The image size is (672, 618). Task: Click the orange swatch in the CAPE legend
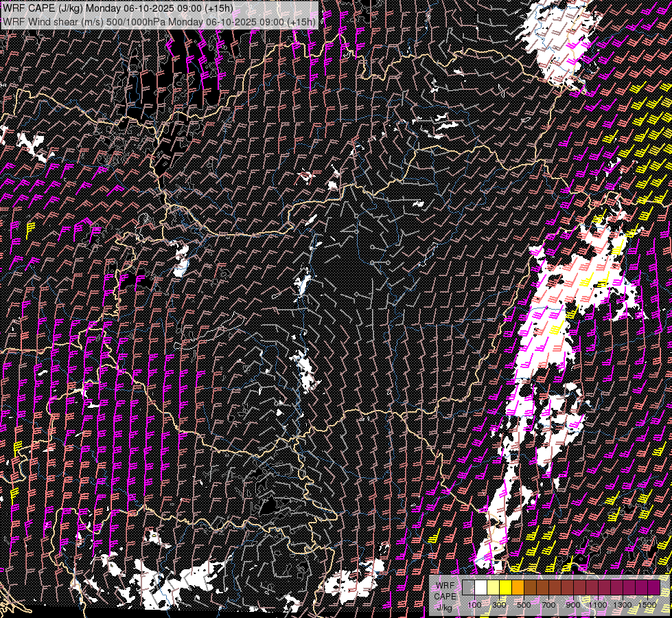coord(518,587)
